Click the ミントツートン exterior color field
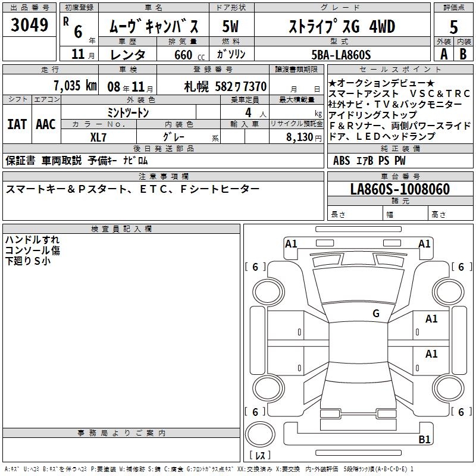476x476 pixels. (x=128, y=112)
